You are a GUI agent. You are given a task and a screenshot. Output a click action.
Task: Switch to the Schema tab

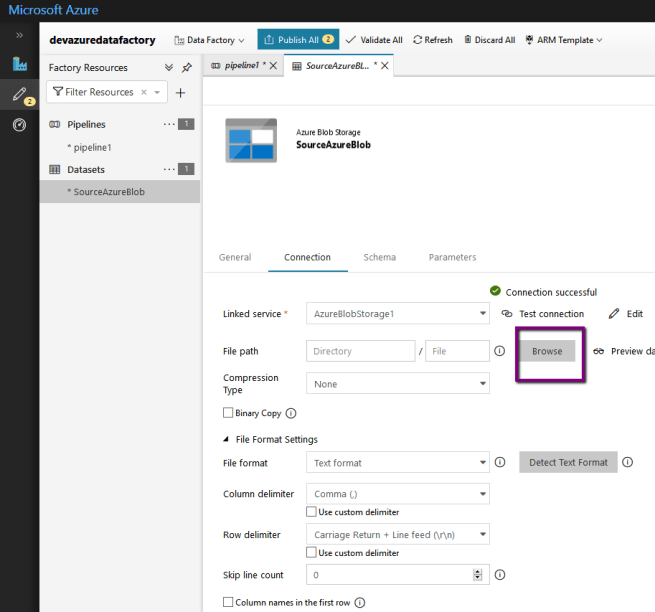[379, 257]
